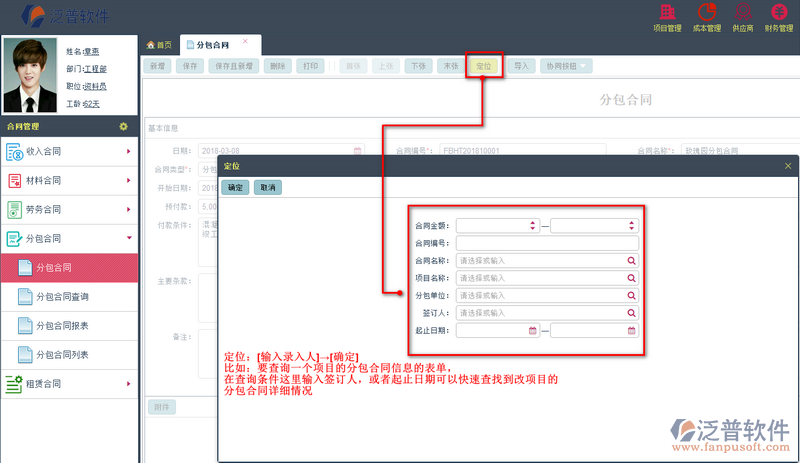The image size is (800, 463).
Task: Click the 签订人 search input field
Action: pos(547,313)
